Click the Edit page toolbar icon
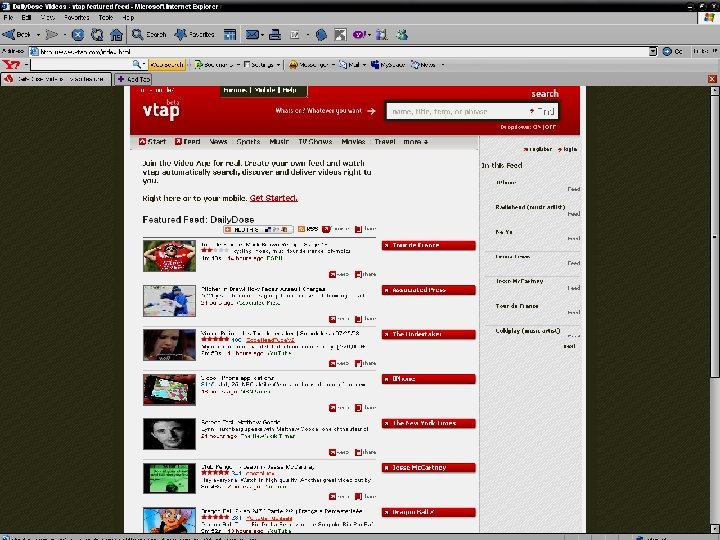The height and width of the screenshot is (540, 720). 294,34
